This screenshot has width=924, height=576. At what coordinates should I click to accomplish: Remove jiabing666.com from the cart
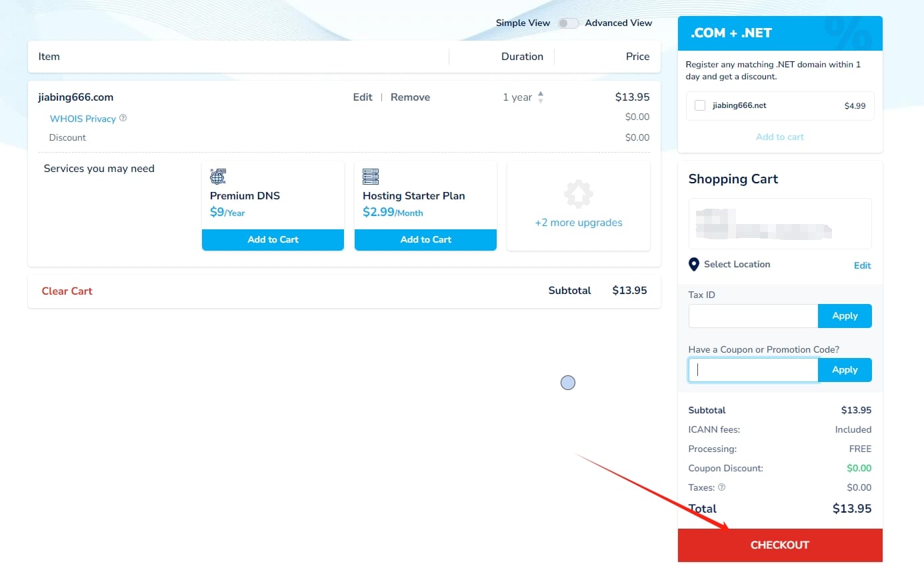[x=410, y=97]
